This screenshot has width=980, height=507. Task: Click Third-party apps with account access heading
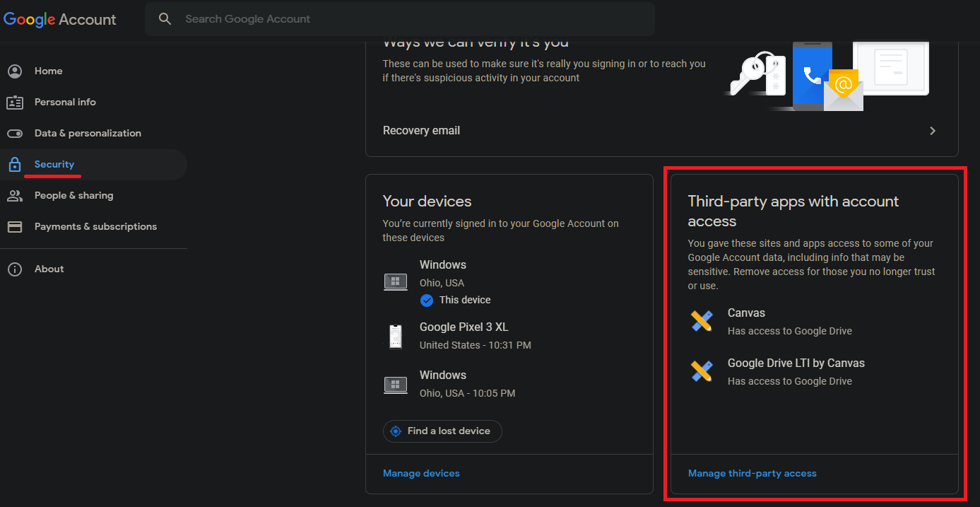click(x=793, y=211)
